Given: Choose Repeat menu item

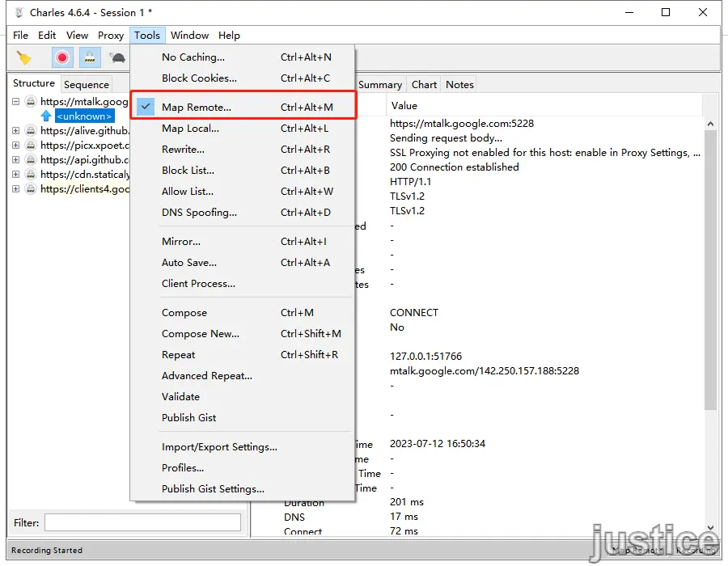Looking at the screenshot, I should click(x=243, y=355).
